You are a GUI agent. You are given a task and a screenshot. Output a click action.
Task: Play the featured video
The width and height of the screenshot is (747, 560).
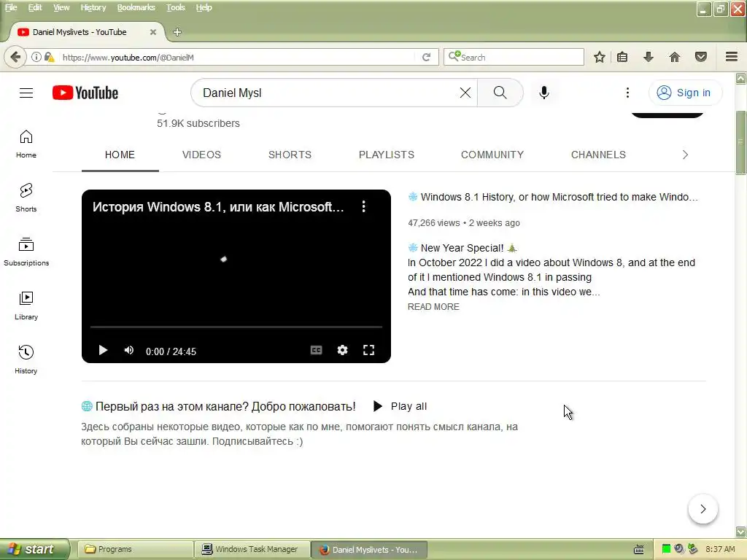click(x=103, y=351)
